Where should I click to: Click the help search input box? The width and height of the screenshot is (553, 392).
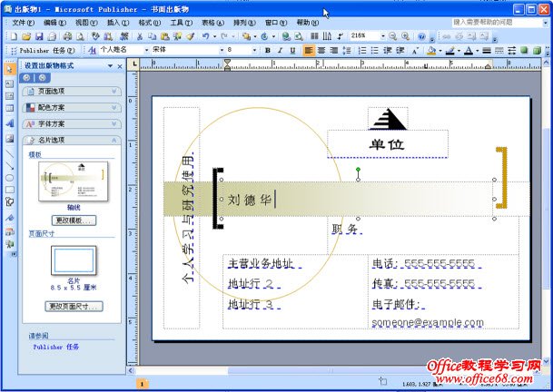497,23
